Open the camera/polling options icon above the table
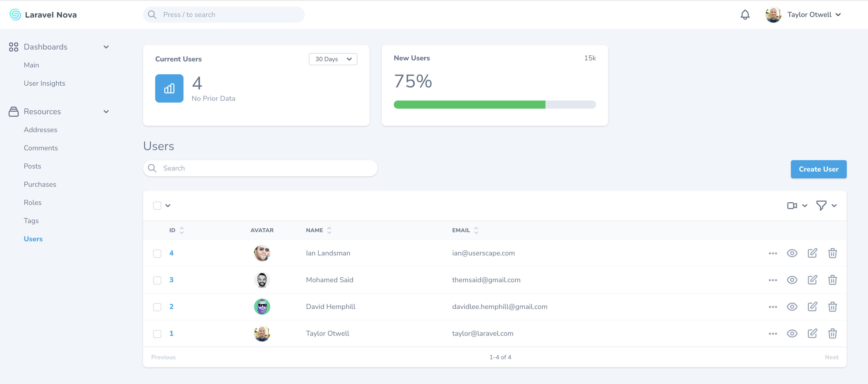Image resolution: width=868 pixels, height=384 pixels. tap(792, 205)
